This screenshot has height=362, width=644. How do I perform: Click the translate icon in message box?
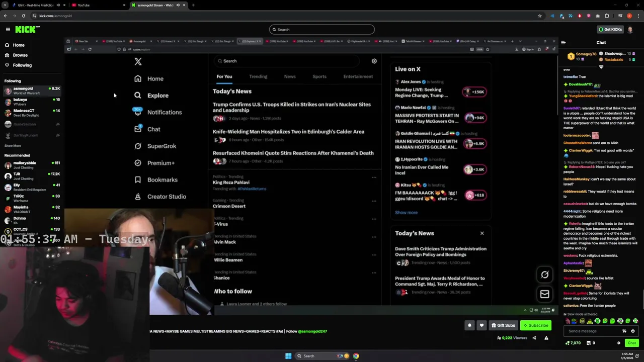pyautogui.click(x=624, y=331)
